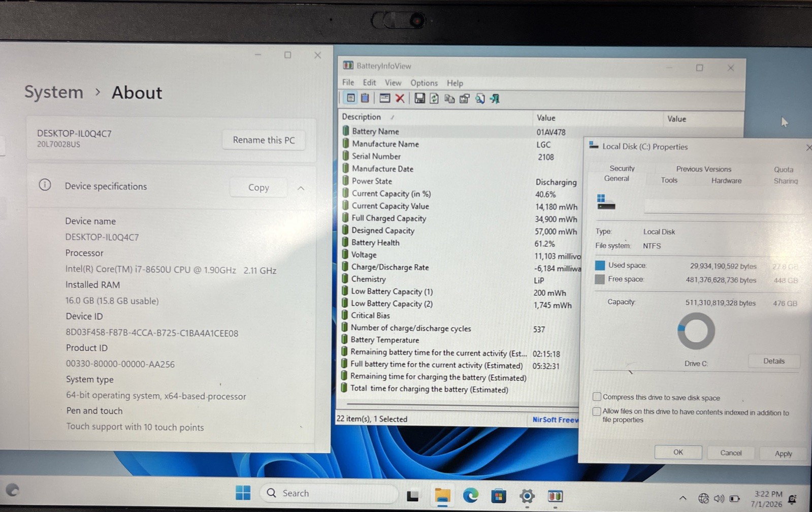
Task: Click the BatteryInfoView title bar app icon
Action: pos(348,65)
